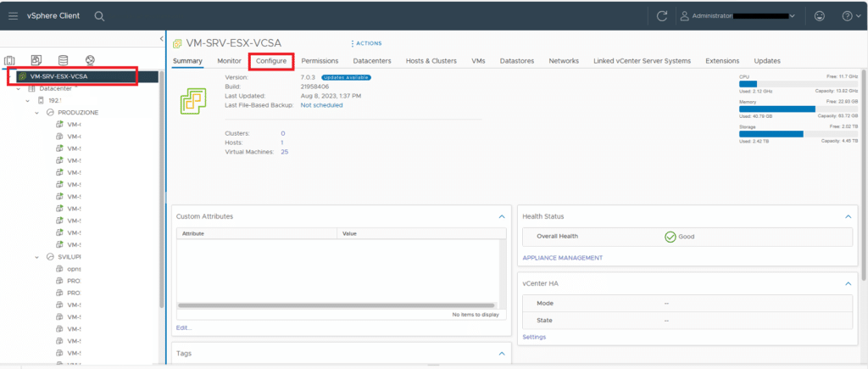Collapse the navigation sidebar with the arrow

(161, 39)
